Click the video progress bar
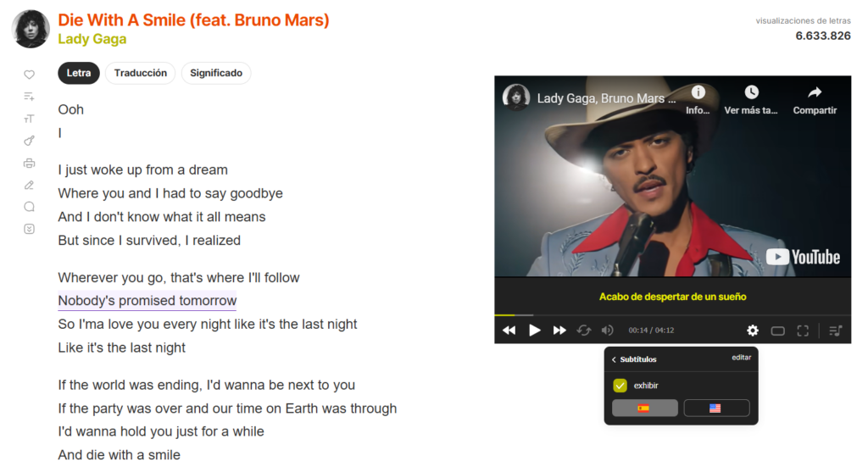Viewport: 868px width, 467px height. click(672, 314)
